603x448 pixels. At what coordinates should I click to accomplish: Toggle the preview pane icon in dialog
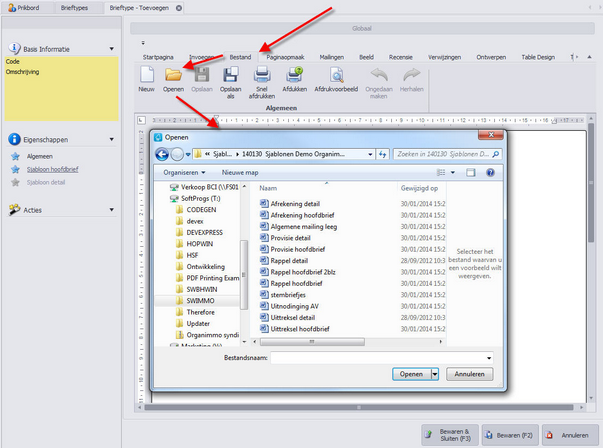pos(471,172)
